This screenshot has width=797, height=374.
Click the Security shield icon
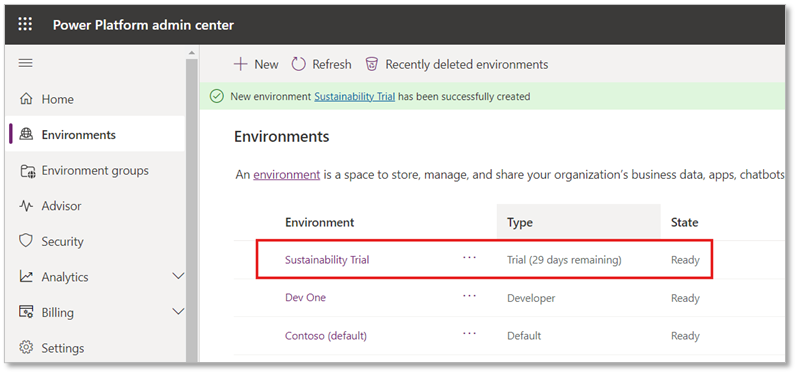pos(25,241)
